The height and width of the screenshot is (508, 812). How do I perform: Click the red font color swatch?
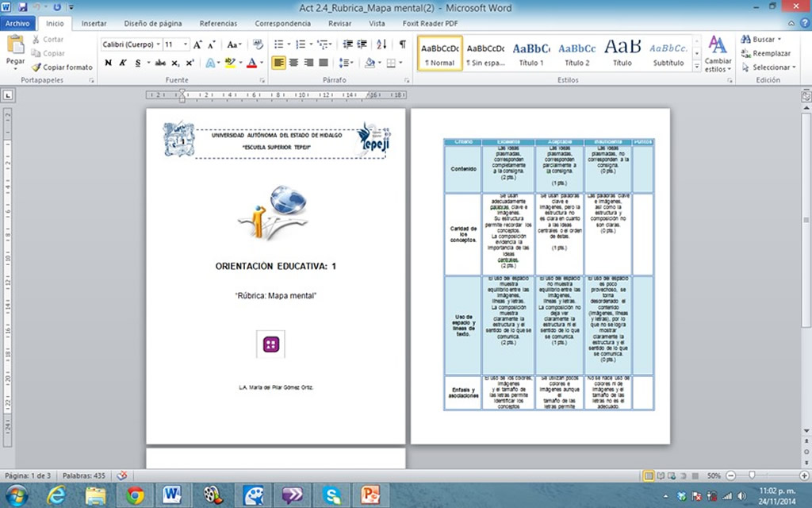pos(251,63)
